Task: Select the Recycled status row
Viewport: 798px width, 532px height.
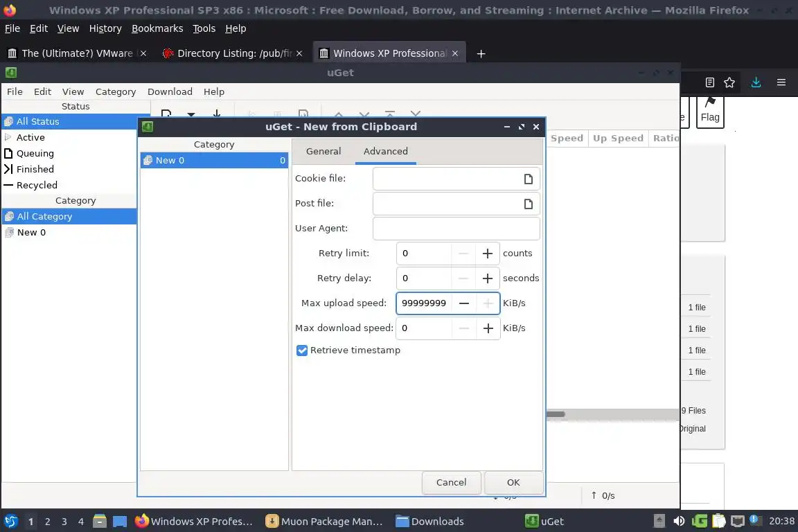Action: pos(69,185)
